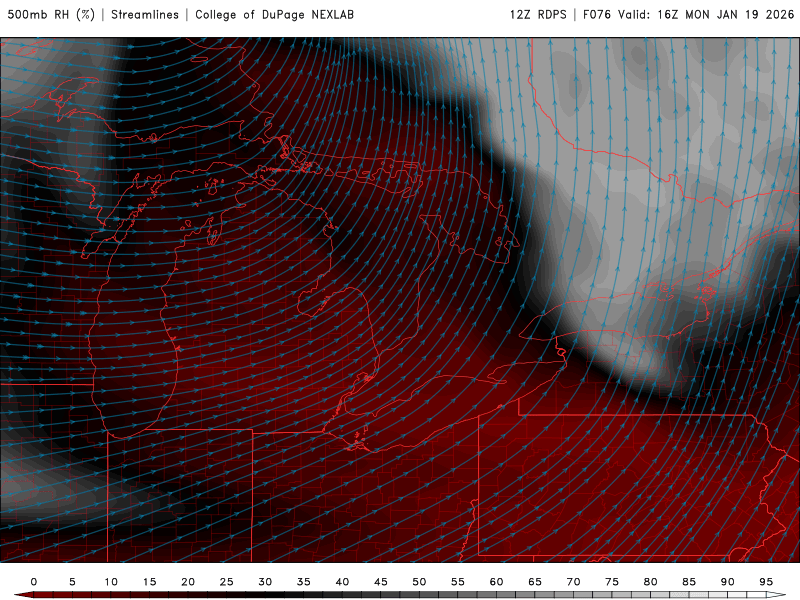
Task: Click the "95" value on the color scale
Action: tap(766, 582)
